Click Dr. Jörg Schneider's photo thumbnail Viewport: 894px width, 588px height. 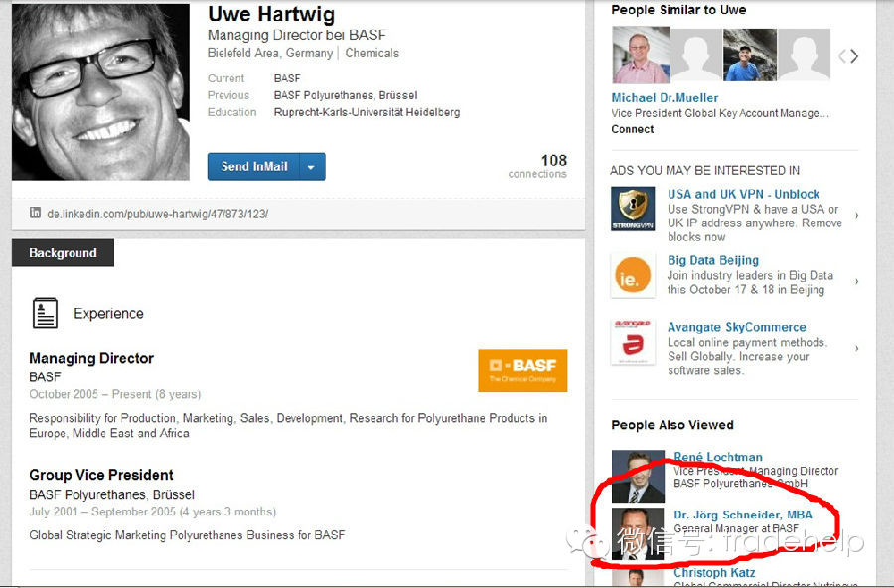pyautogui.click(x=638, y=533)
